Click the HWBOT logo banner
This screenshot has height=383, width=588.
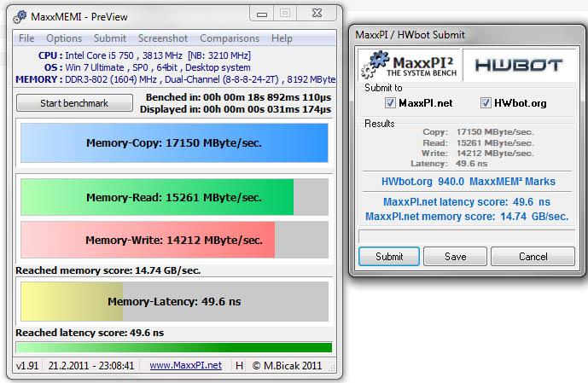(519, 65)
